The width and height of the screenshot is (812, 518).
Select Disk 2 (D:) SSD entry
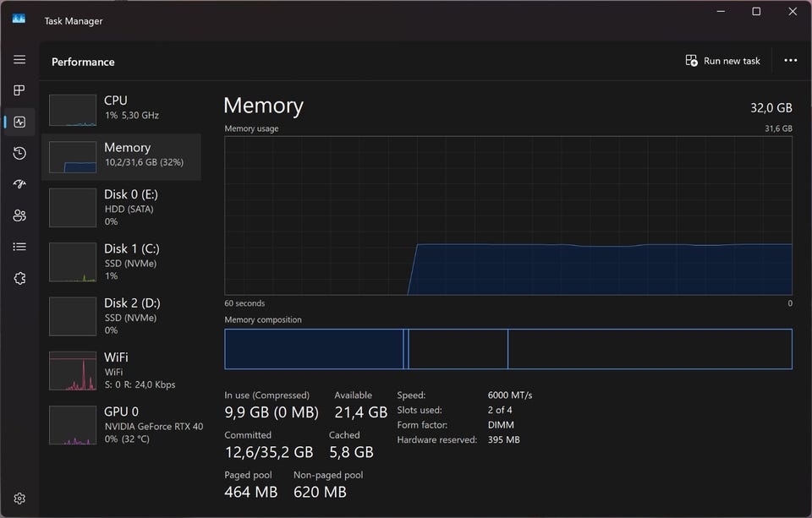click(x=123, y=316)
